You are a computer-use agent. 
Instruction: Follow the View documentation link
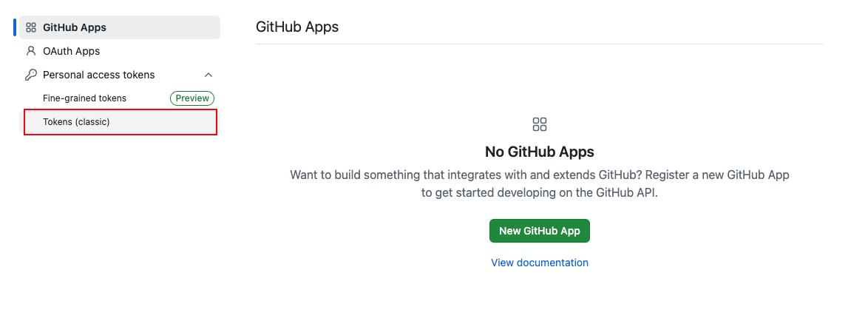click(x=540, y=263)
